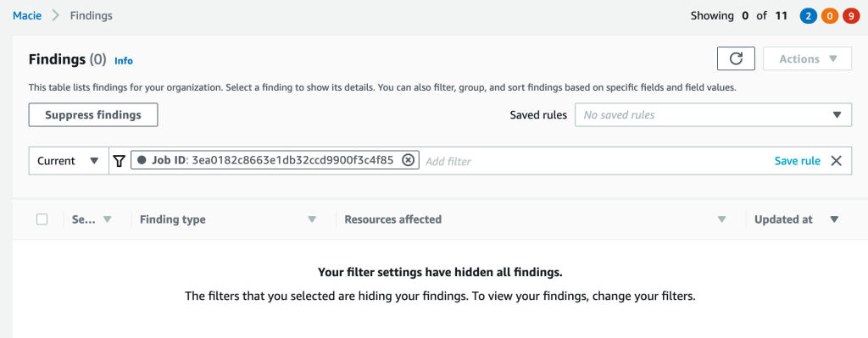Open the Info link beside Findings

[124, 61]
